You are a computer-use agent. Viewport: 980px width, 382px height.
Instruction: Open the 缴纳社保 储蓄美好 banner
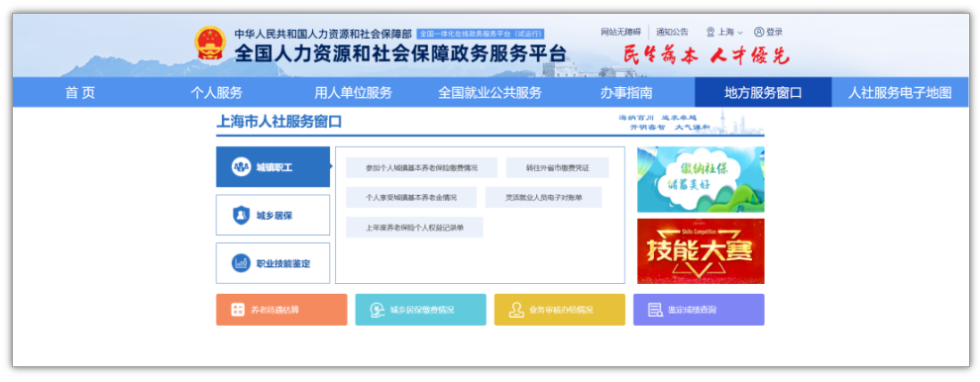pyautogui.click(x=701, y=180)
